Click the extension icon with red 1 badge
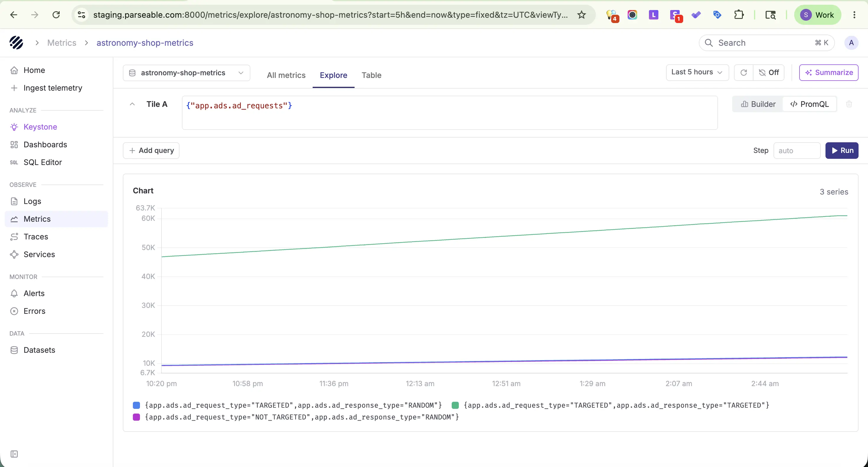Screen dimensions: 868x467 (675, 16)
